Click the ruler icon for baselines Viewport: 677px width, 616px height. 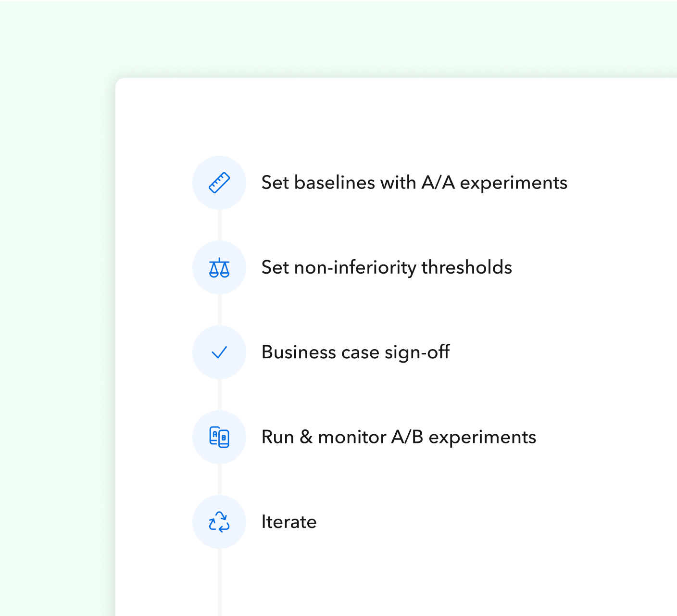pos(219,183)
